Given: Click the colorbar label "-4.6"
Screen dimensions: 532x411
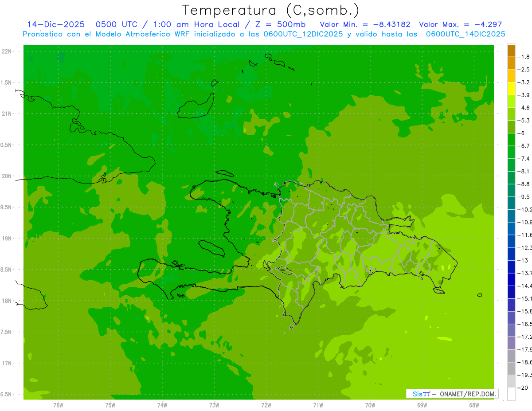Looking at the screenshot, I should (524, 108).
